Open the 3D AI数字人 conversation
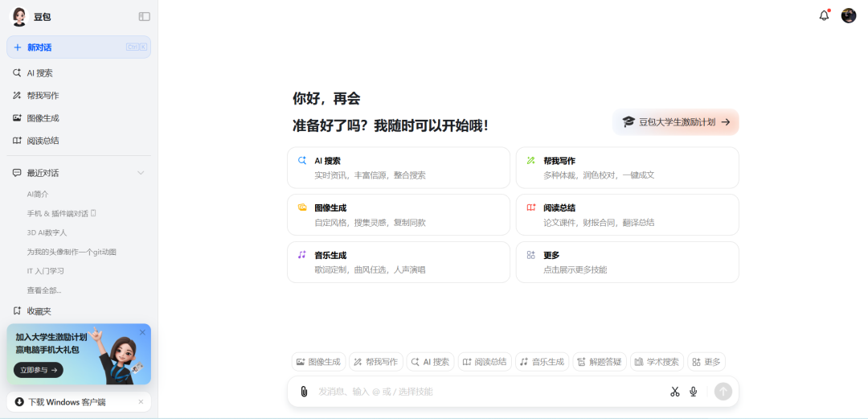Screen dimensions: 868x419 [47, 232]
